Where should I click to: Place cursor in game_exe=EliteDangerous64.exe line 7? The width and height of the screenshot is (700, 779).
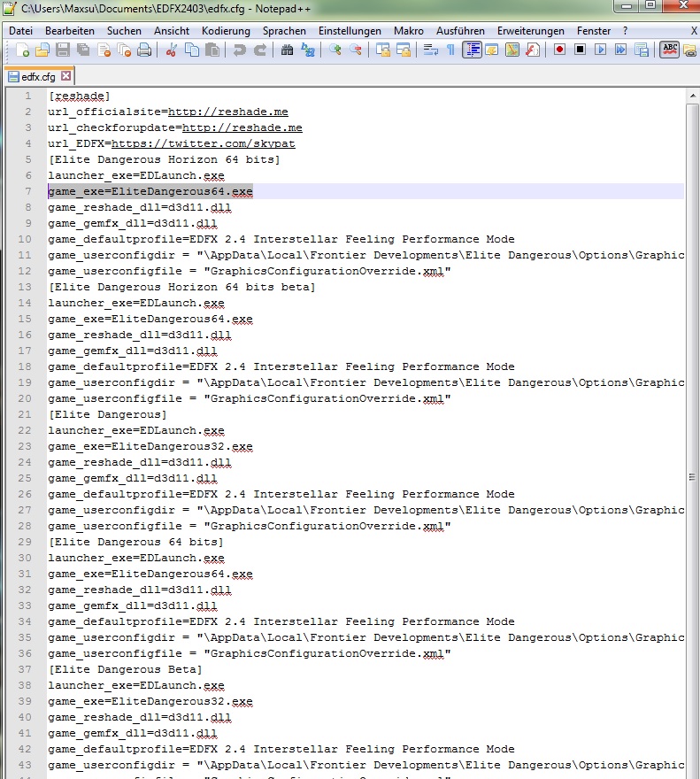pos(150,191)
